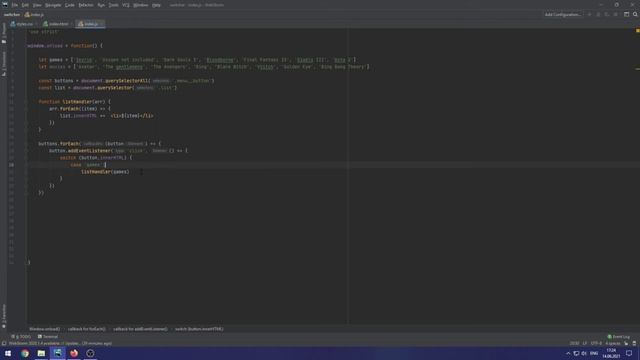Click the Stop icon in toolbar
This screenshot has height=360, width=640.
616,15
